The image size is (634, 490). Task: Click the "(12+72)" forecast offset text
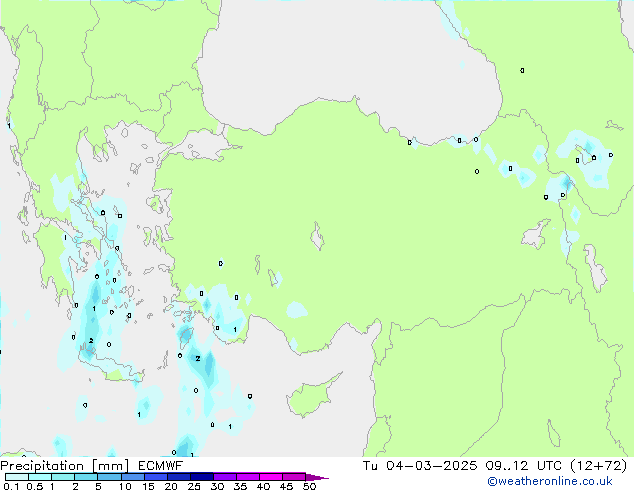click(x=598, y=466)
